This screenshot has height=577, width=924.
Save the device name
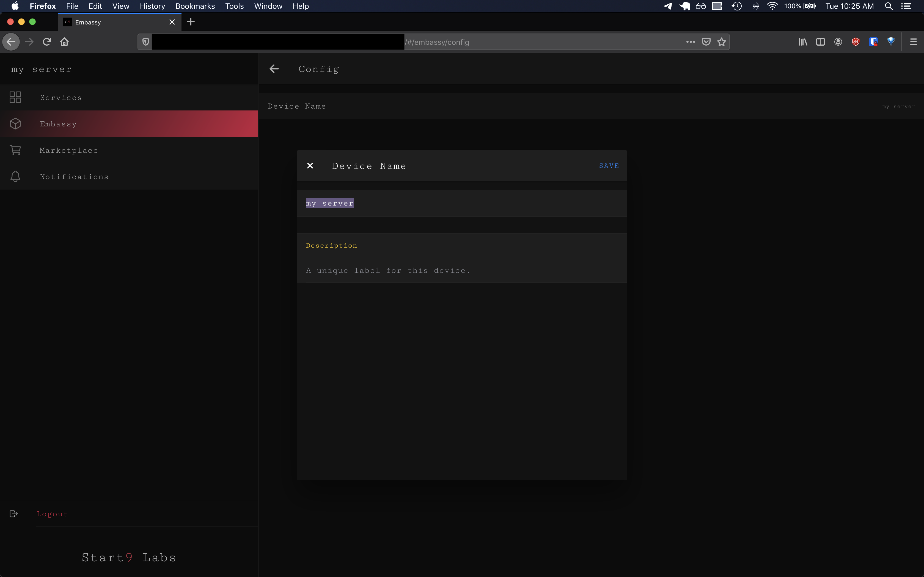pos(609,166)
